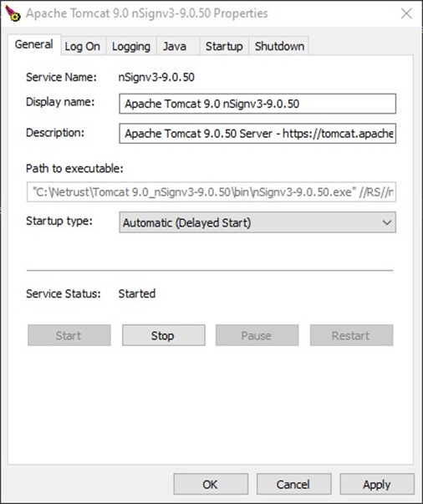Confirm changes with OK
Viewport: 423px width, 504px height.
coord(211,484)
